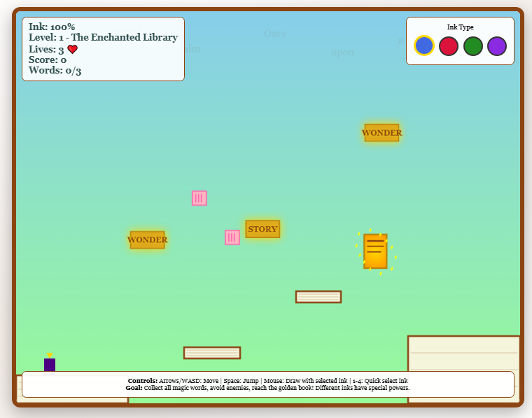Click the large paper block at right

pyautogui.click(x=464, y=369)
